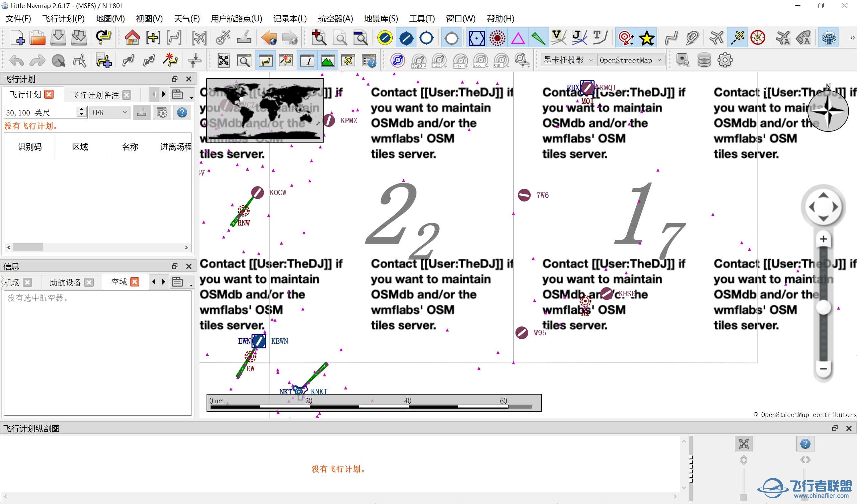Toggle Victor airways display icon

click(558, 38)
